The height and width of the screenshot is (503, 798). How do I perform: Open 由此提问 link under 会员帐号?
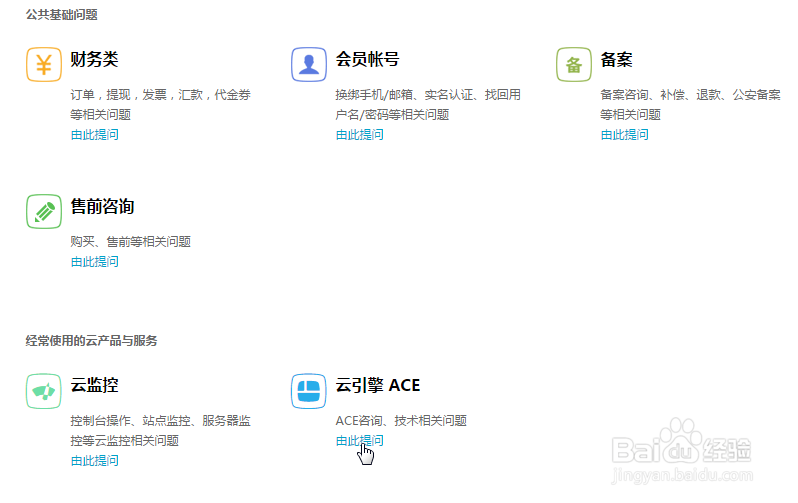point(360,135)
